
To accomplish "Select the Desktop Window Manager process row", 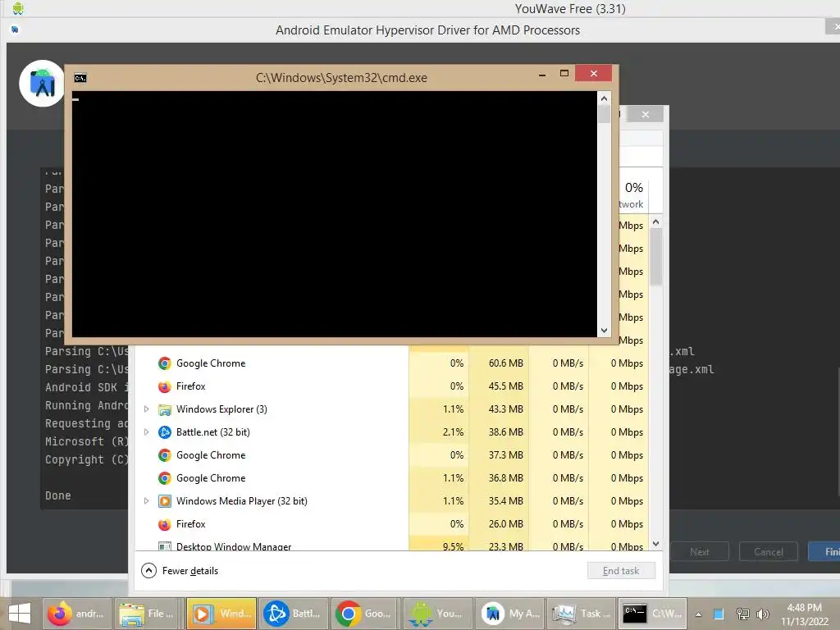I will coord(392,546).
